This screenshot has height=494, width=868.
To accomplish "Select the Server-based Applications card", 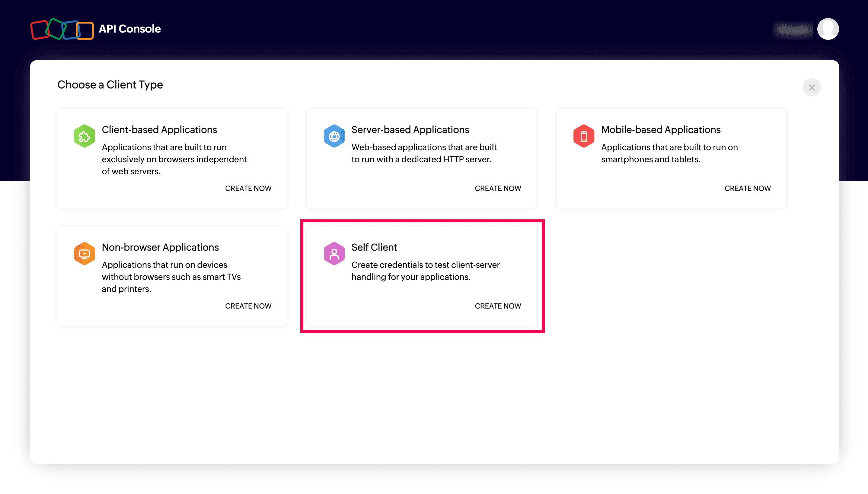I will click(421, 158).
